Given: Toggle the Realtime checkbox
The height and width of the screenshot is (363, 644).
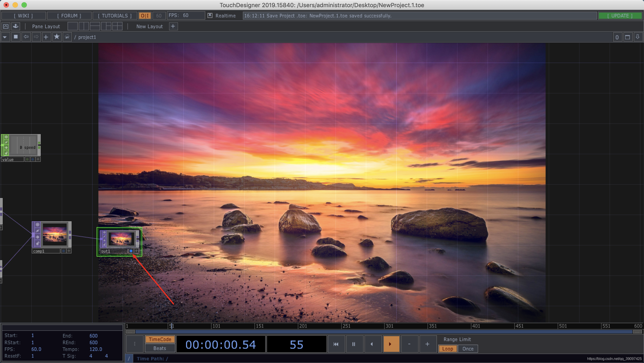Looking at the screenshot, I should [210, 15].
